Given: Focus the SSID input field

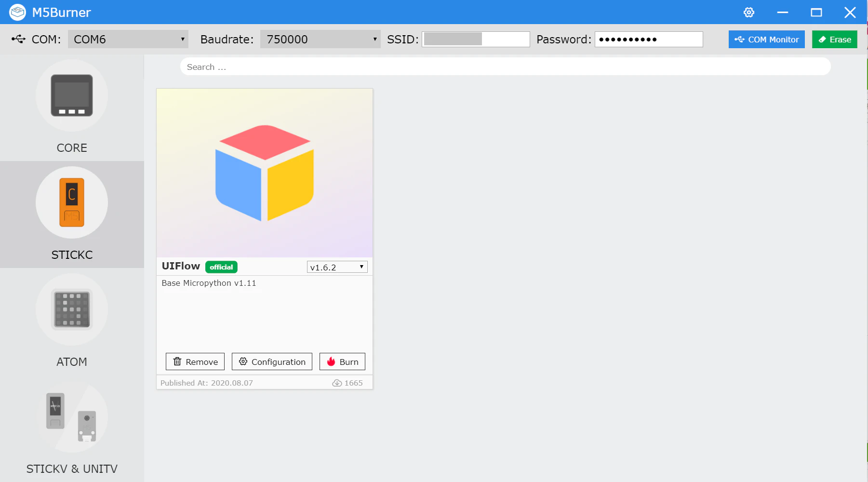Looking at the screenshot, I should coord(476,39).
